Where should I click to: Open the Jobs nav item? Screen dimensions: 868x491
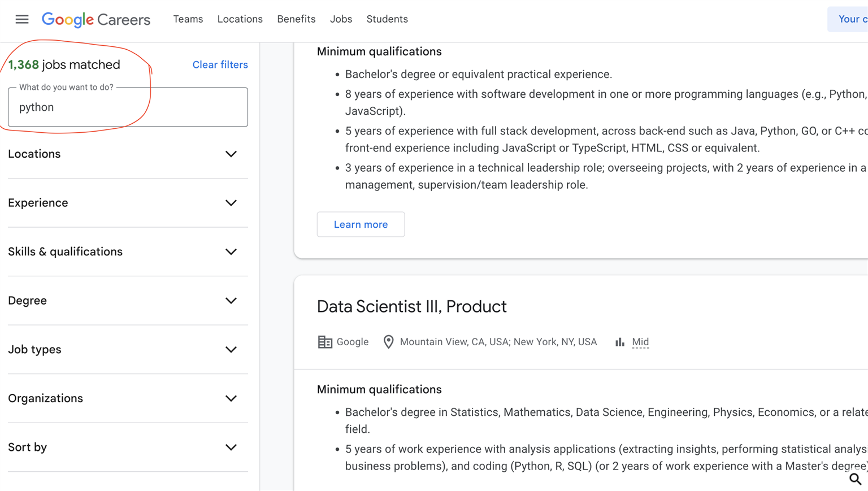(341, 19)
